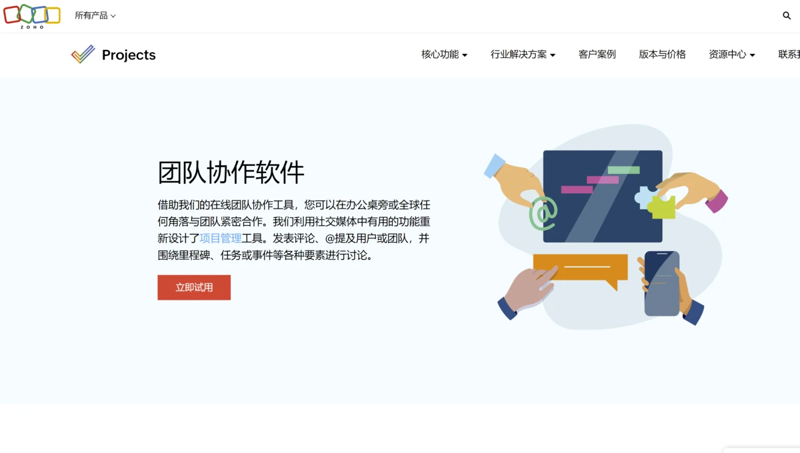This screenshot has width=800, height=453.
Task: Click the team collaboration illustration
Action: point(606,226)
